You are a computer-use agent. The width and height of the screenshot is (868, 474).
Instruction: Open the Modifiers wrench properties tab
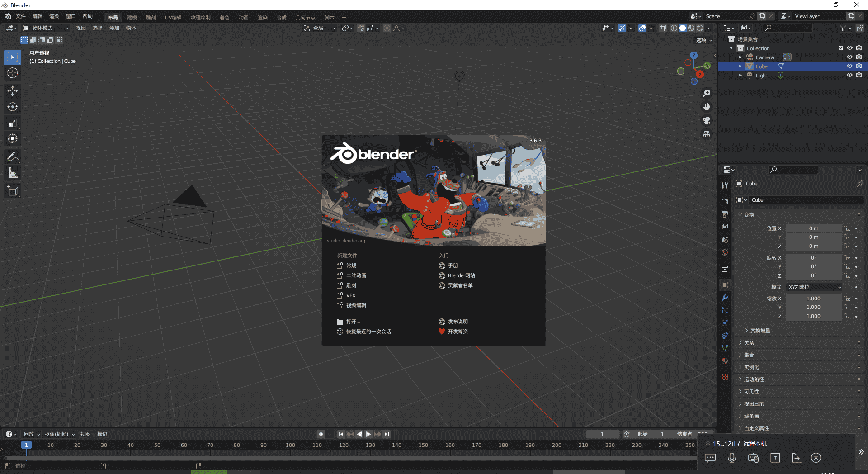pos(725,298)
